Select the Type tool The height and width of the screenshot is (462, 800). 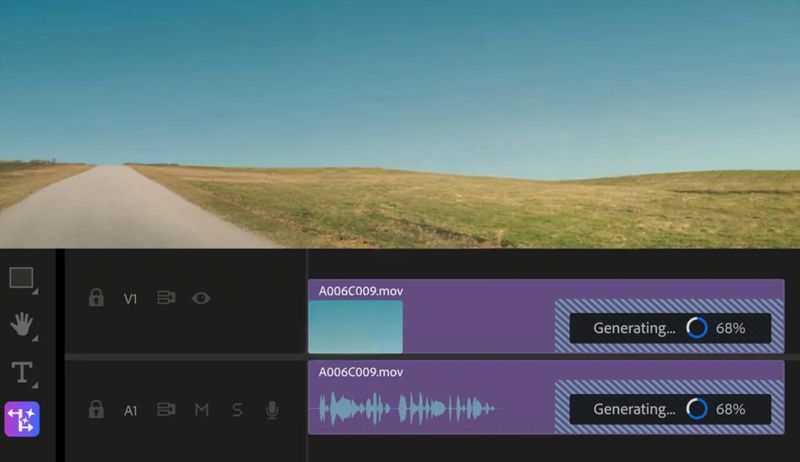click(x=22, y=372)
